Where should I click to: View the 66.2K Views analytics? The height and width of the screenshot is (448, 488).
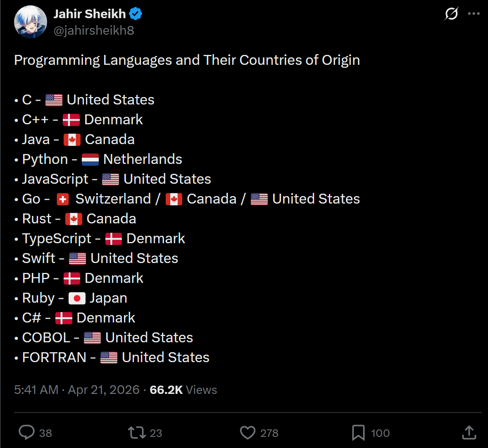click(183, 389)
